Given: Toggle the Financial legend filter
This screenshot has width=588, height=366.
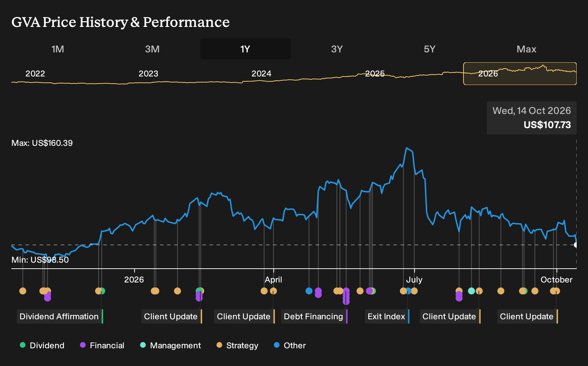Looking at the screenshot, I should tap(102, 345).
